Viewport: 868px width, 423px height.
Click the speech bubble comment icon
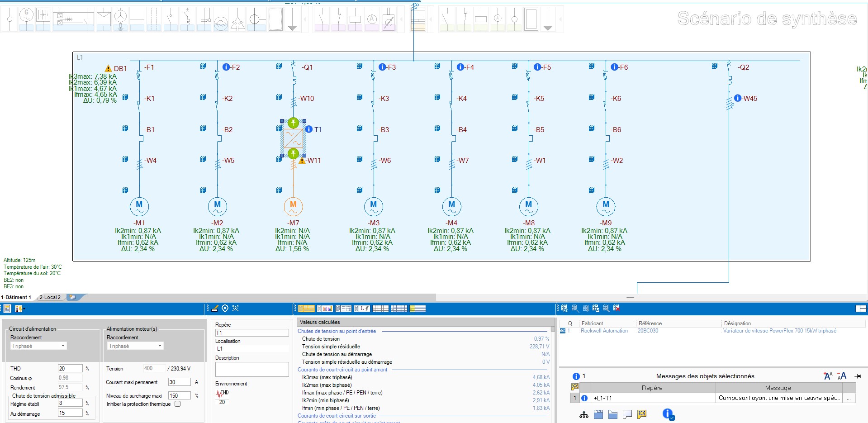[627, 414]
